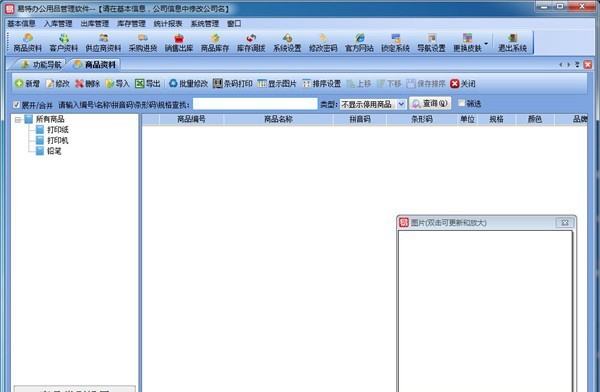Launch 官方网站 from the toolbar
Screen dimensions: 600x392
pyautogui.click(x=359, y=42)
